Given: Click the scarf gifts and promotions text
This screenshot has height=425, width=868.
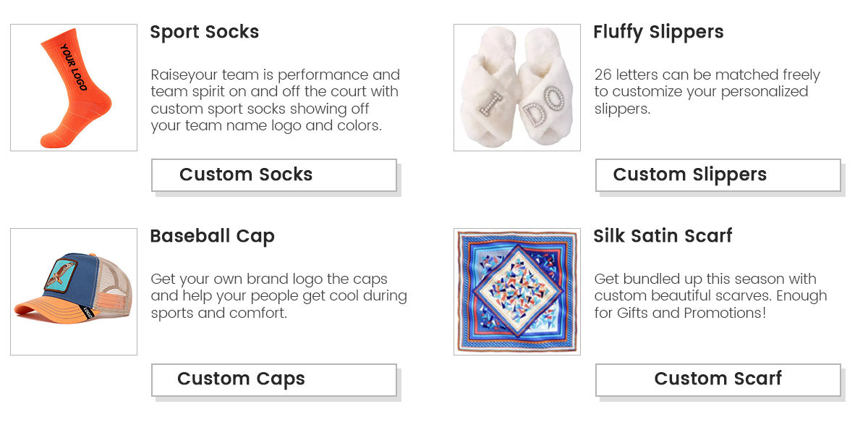Looking at the screenshot, I should pyautogui.click(x=710, y=295).
